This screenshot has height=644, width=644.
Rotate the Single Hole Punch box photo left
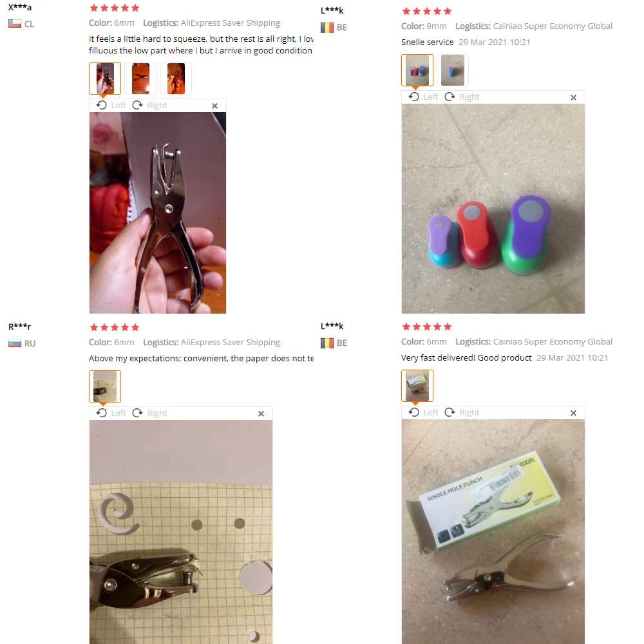(x=424, y=412)
